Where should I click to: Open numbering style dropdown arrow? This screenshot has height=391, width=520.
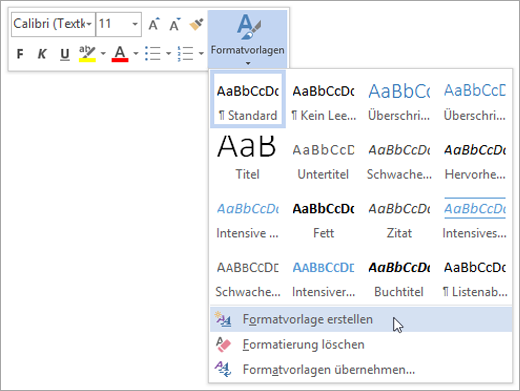(201, 54)
